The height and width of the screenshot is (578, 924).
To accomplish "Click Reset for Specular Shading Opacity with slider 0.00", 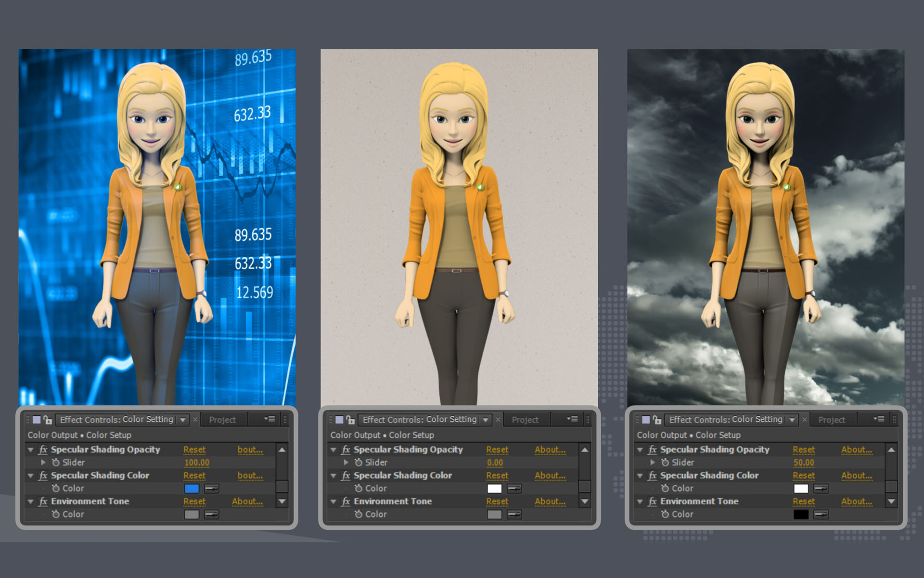I will 497,449.
